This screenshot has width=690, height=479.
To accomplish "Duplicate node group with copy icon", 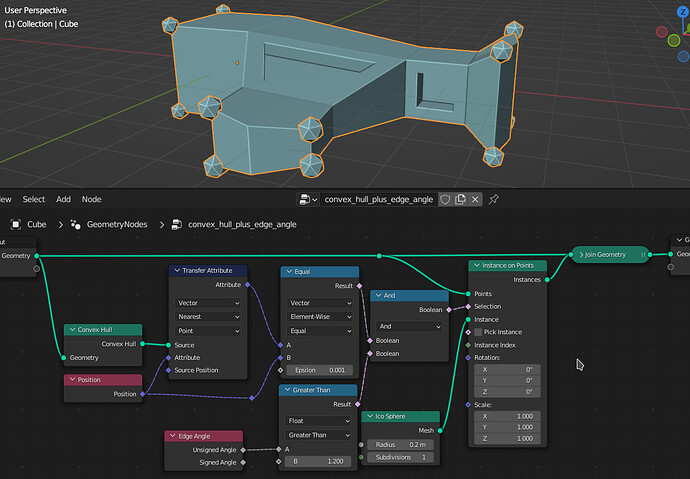I will tap(460, 199).
